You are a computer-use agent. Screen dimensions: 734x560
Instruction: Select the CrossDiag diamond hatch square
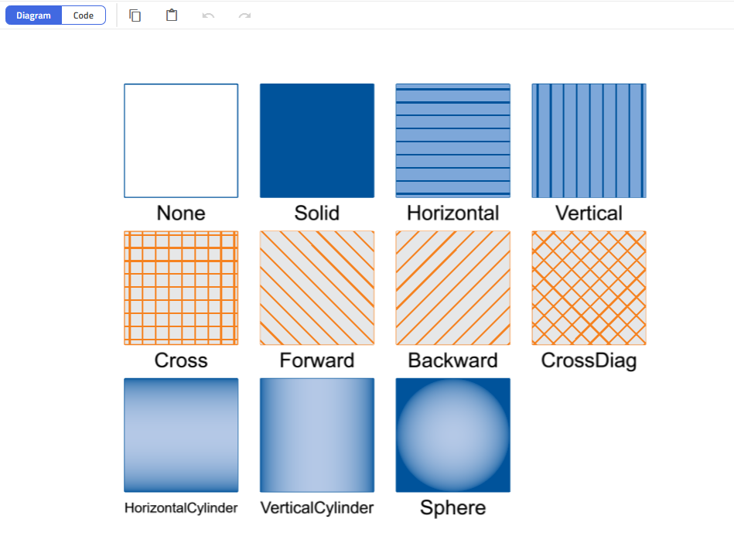click(589, 288)
